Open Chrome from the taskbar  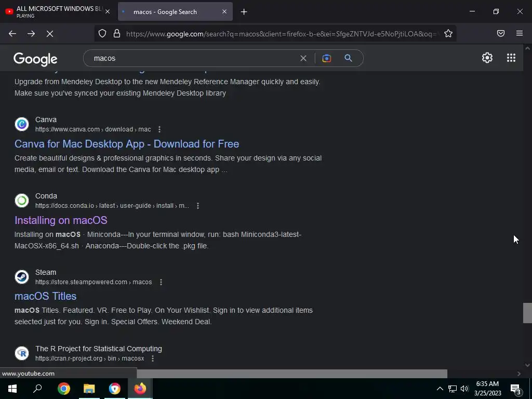pos(63,389)
